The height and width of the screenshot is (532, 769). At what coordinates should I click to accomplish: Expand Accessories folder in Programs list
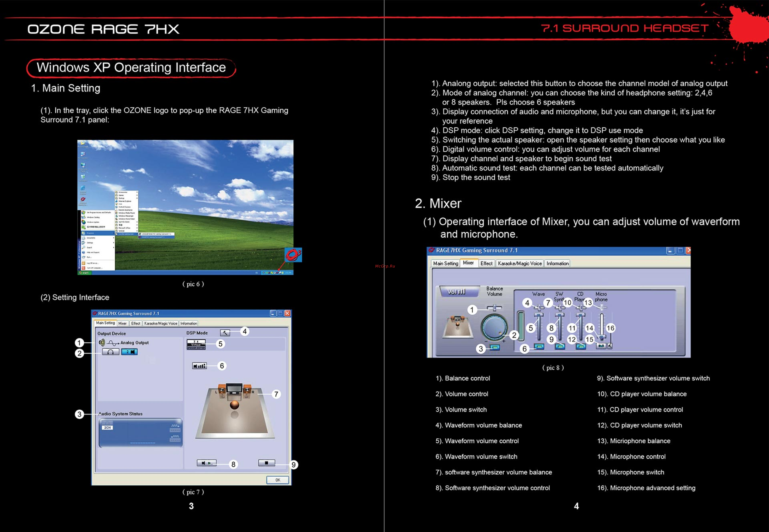(126, 192)
